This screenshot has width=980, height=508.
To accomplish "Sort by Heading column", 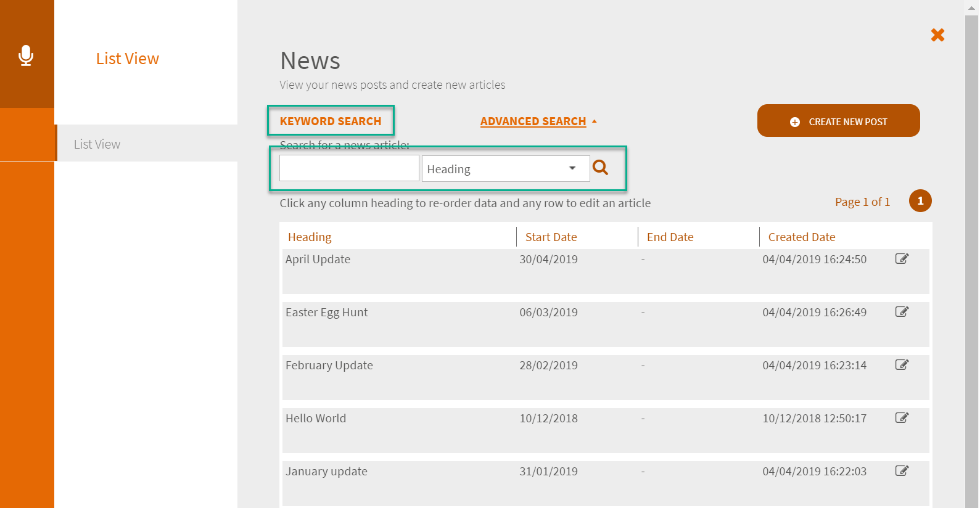I will click(310, 237).
